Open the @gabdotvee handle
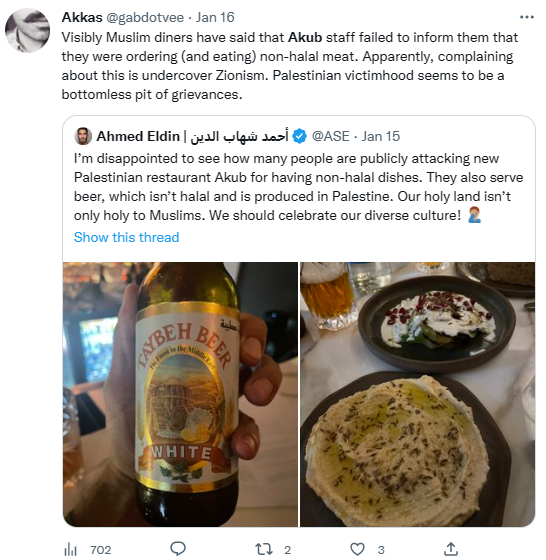The height and width of the screenshot is (560, 546). click(x=145, y=17)
